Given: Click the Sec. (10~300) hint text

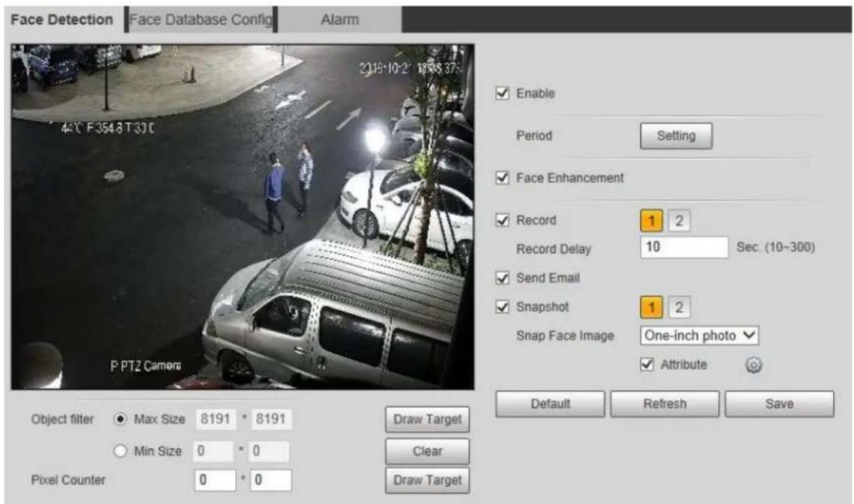Looking at the screenshot, I should click(x=775, y=247).
